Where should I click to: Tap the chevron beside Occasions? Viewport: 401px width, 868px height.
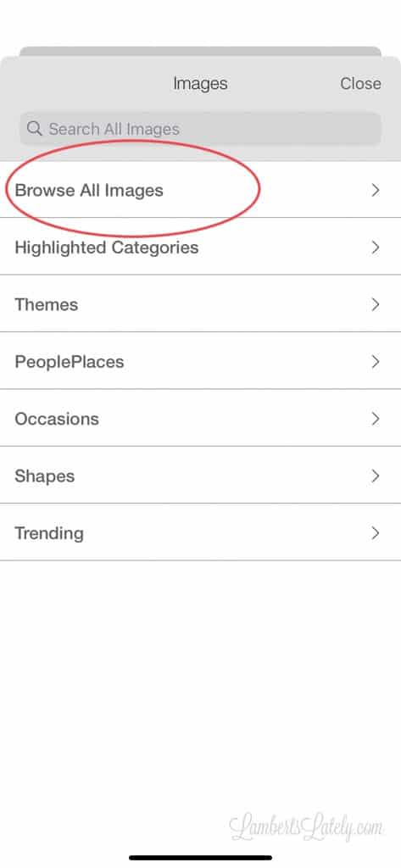point(376,419)
